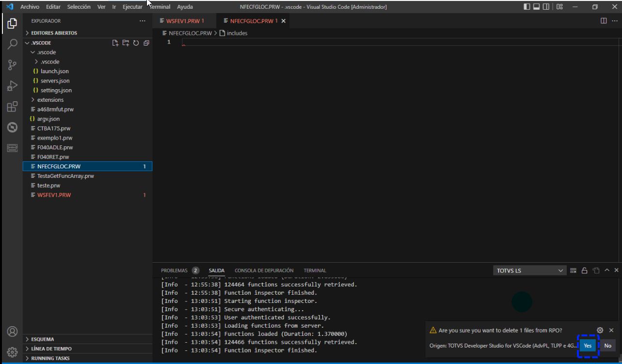The image size is (622, 364).
Task: Open Source Control view in activity bar
Action: (x=12, y=65)
